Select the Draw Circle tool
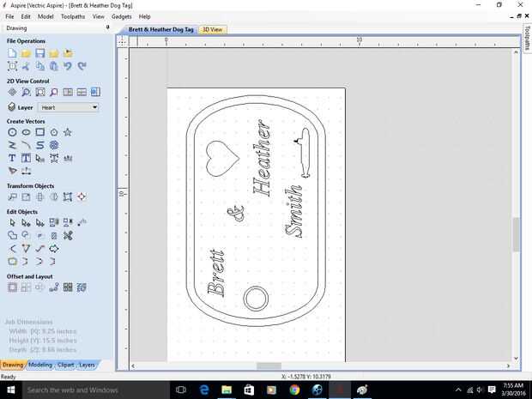This screenshot has height=399, width=532. point(12,132)
